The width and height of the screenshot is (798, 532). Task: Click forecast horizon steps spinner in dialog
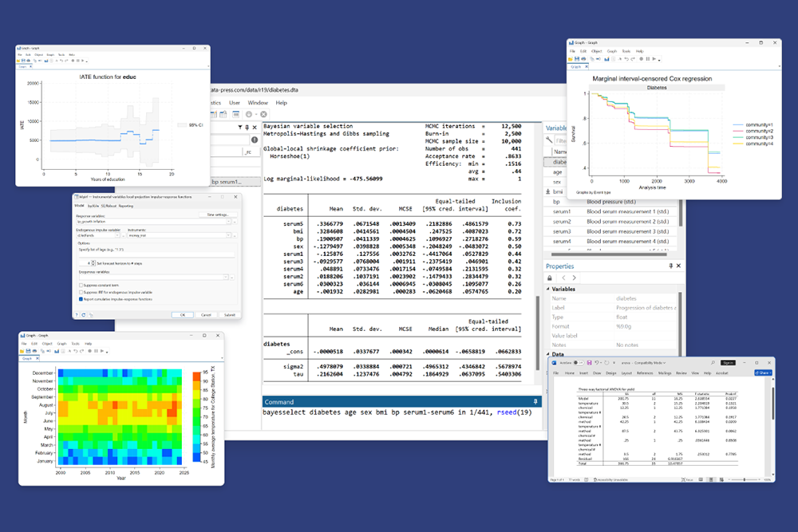tap(93, 263)
